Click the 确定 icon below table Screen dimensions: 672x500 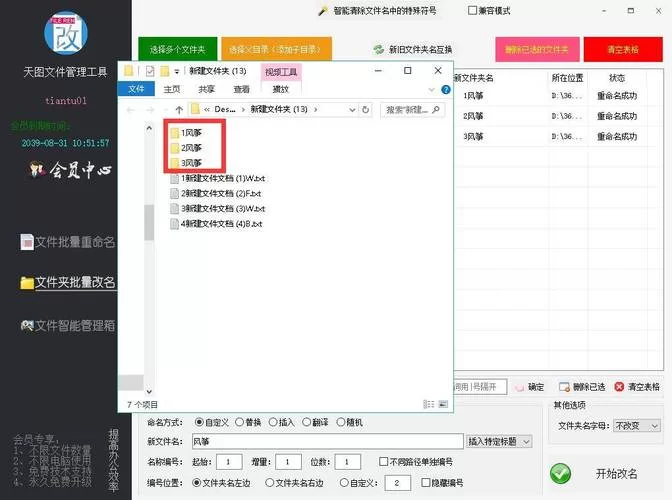click(x=519, y=387)
